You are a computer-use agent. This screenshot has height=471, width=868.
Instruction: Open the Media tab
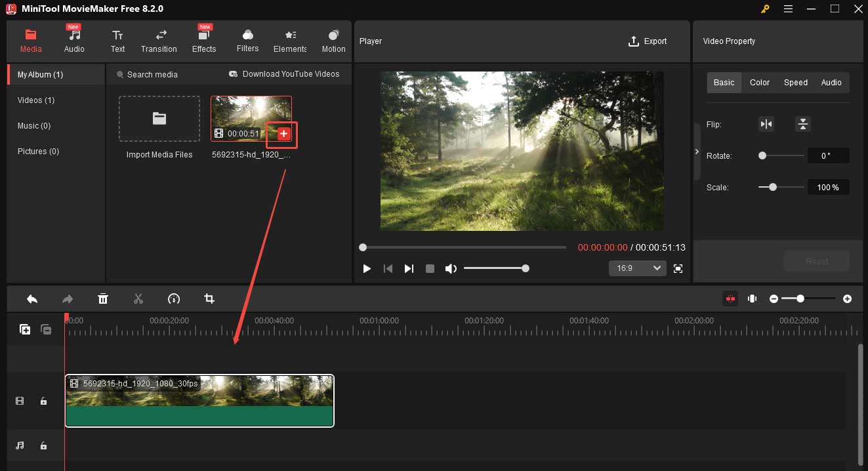[31, 41]
